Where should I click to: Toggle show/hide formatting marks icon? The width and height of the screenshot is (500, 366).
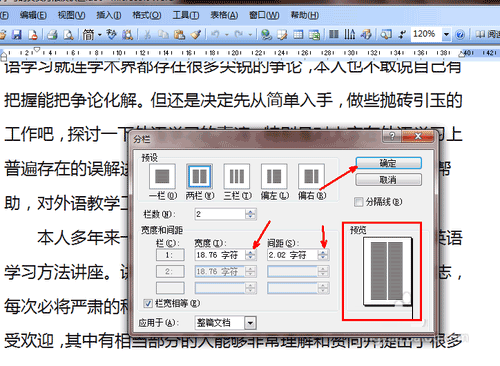pos(402,34)
